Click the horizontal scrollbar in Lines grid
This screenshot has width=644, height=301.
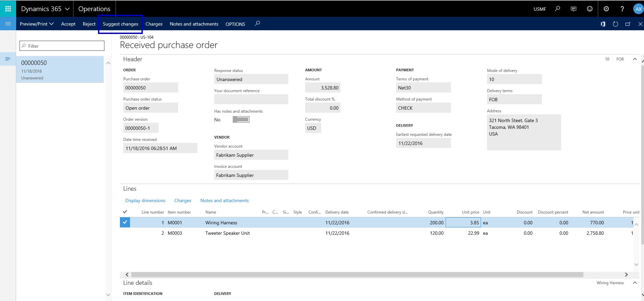coord(357,274)
